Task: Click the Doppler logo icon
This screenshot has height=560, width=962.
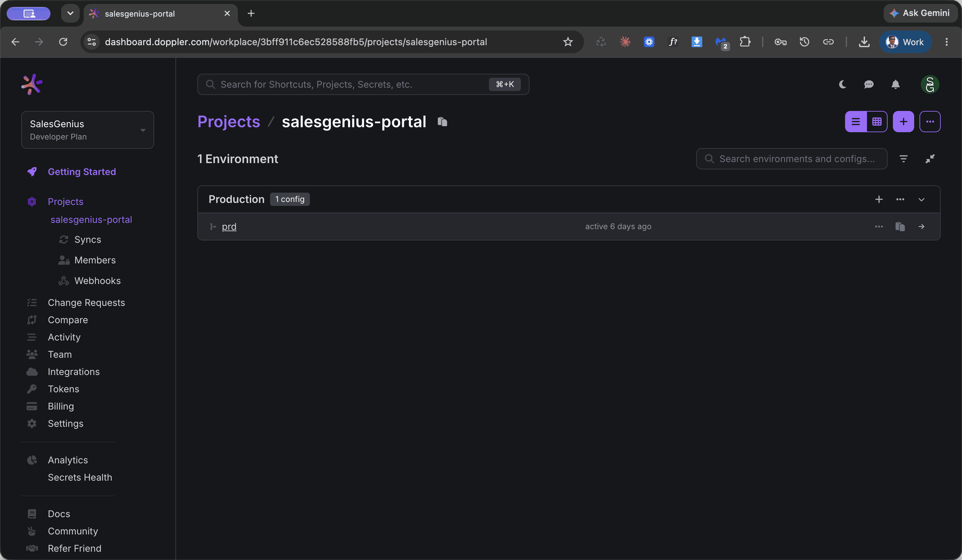Action: coord(32,84)
